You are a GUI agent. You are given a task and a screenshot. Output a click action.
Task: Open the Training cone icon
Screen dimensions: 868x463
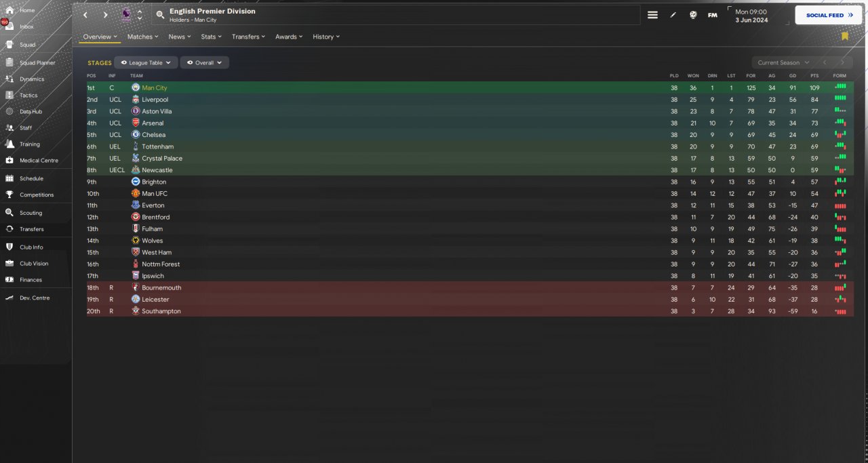pyautogui.click(x=9, y=144)
